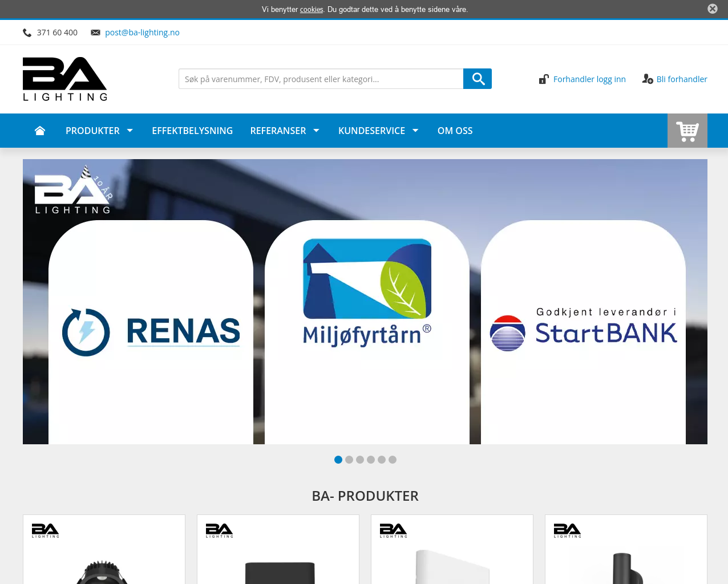Email post@ba-lighting.no
Viewport: 728px width, 584px height.
point(142,33)
